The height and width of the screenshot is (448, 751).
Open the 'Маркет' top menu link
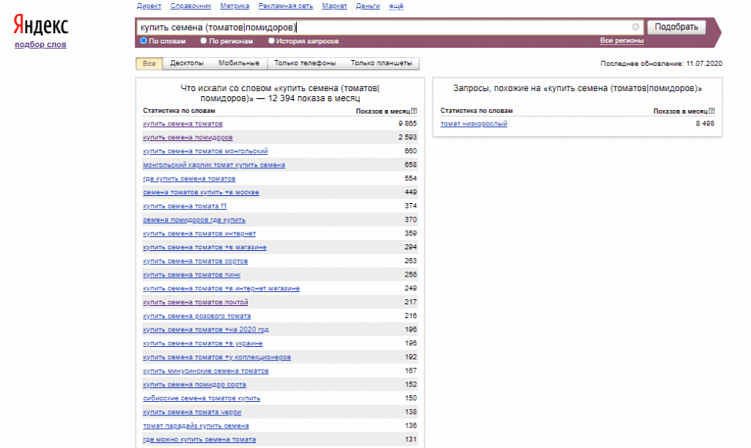pyautogui.click(x=334, y=6)
